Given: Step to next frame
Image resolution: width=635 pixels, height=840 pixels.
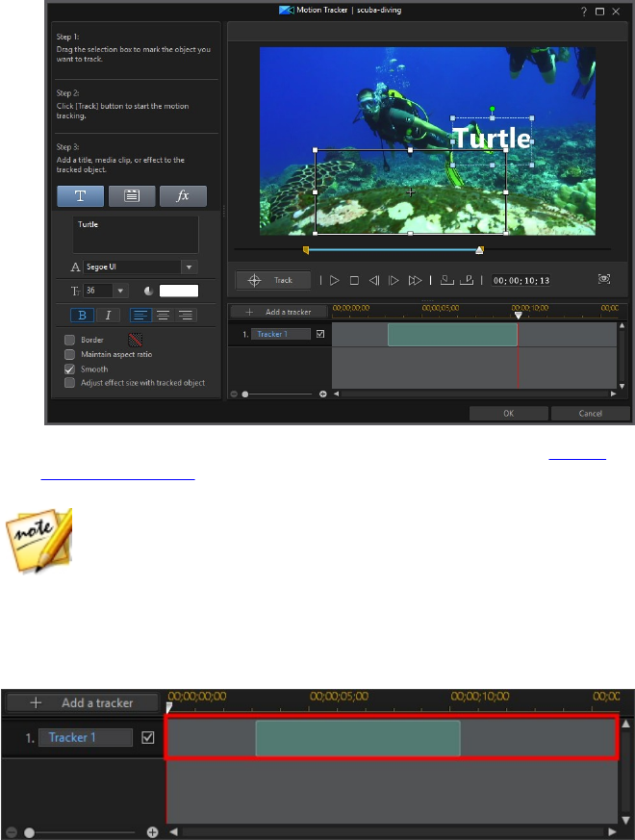Looking at the screenshot, I should [x=394, y=280].
